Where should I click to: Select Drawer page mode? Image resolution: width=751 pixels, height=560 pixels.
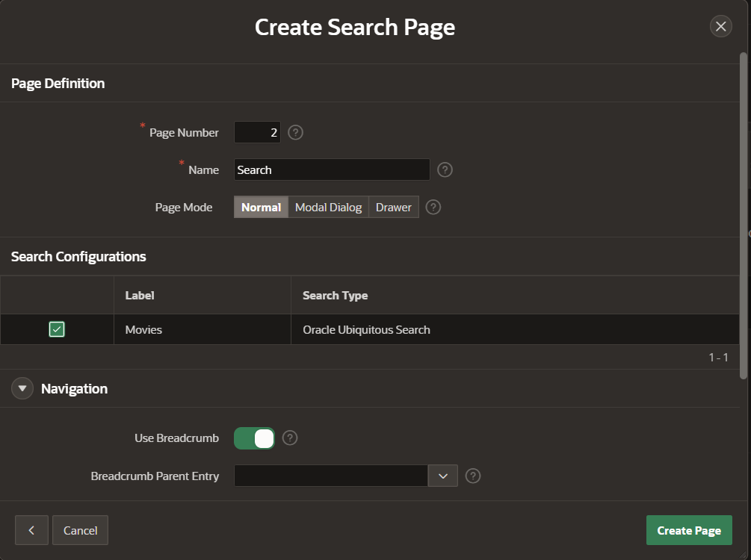click(x=393, y=207)
